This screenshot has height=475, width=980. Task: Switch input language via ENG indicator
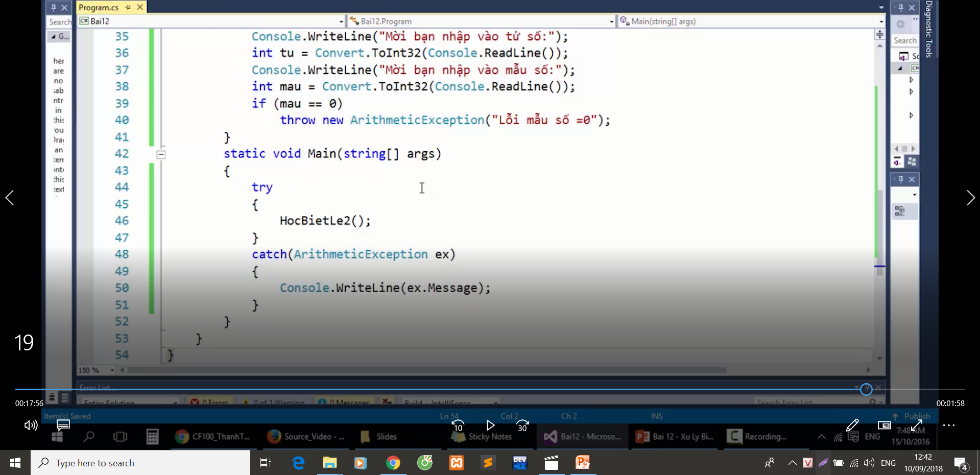(x=889, y=463)
